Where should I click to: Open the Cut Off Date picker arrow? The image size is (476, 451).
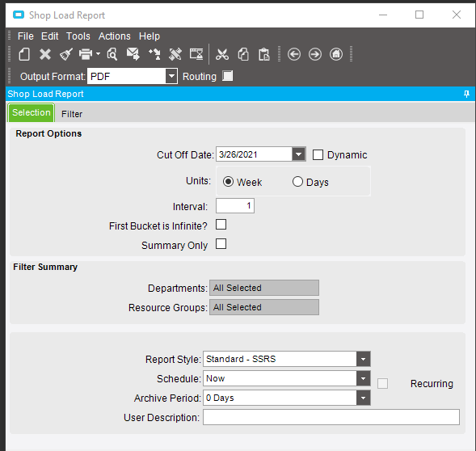(x=299, y=154)
